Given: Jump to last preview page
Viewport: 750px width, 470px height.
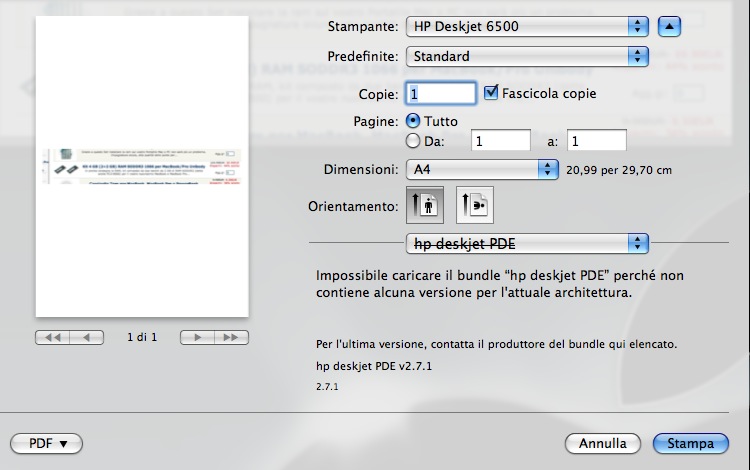Looking at the screenshot, I should pos(232,338).
